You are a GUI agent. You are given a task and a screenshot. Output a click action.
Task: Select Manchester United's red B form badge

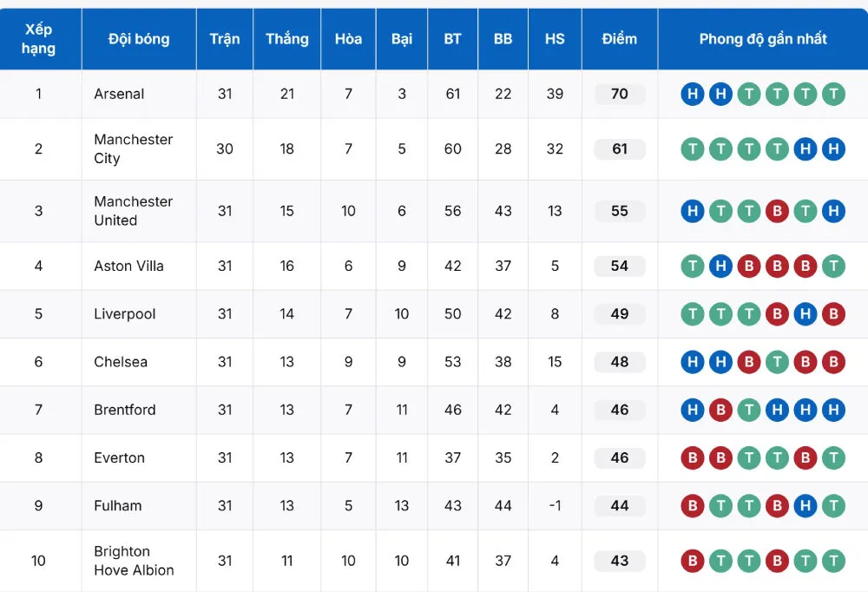(x=777, y=211)
